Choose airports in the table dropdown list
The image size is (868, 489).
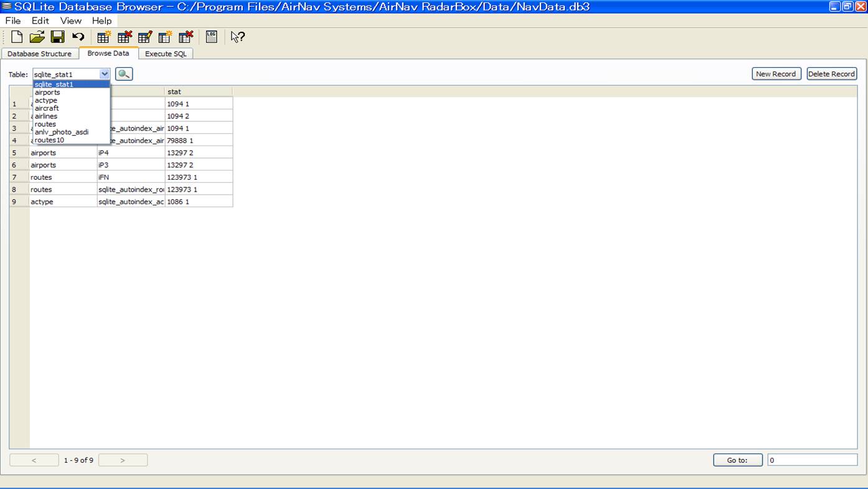[72, 92]
